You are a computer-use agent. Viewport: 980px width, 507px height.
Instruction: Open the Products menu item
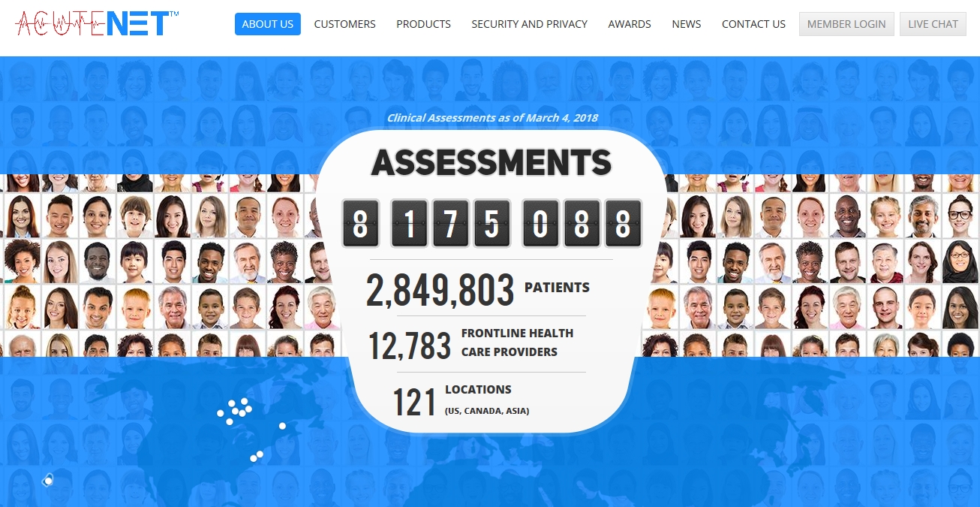423,24
